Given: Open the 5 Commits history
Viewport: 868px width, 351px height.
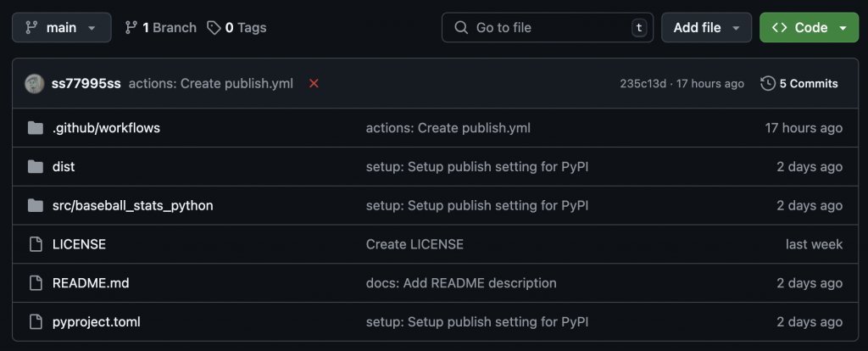Looking at the screenshot, I should pyautogui.click(x=799, y=84).
